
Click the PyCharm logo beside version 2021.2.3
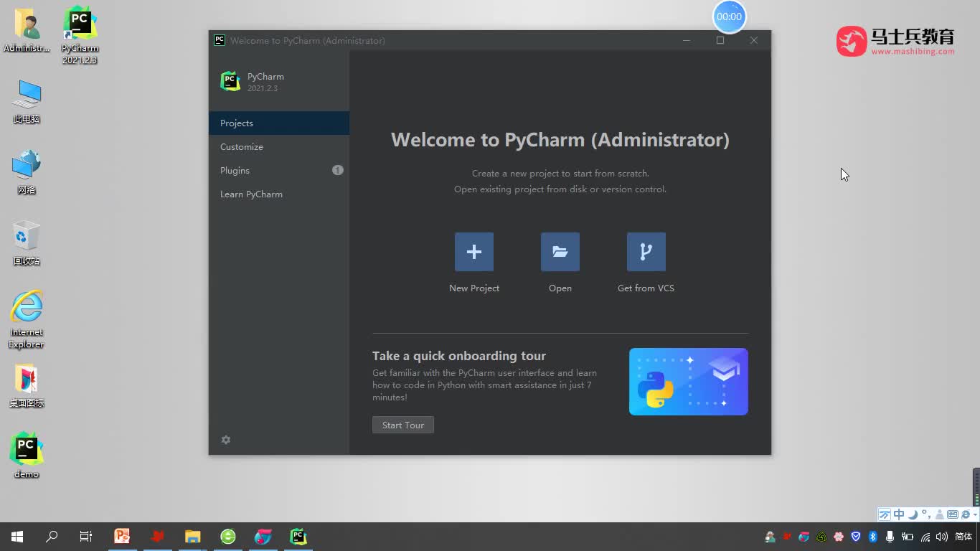point(230,81)
